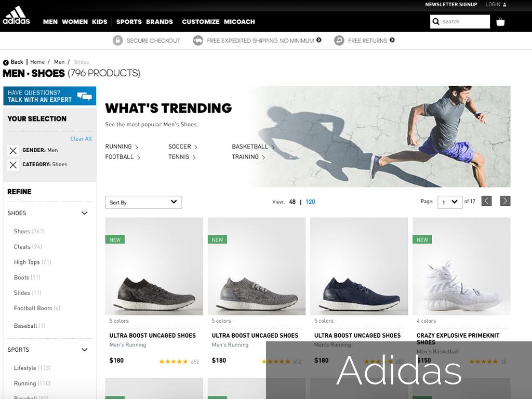Click the Back arrow icon

pyautogui.click(x=6, y=62)
